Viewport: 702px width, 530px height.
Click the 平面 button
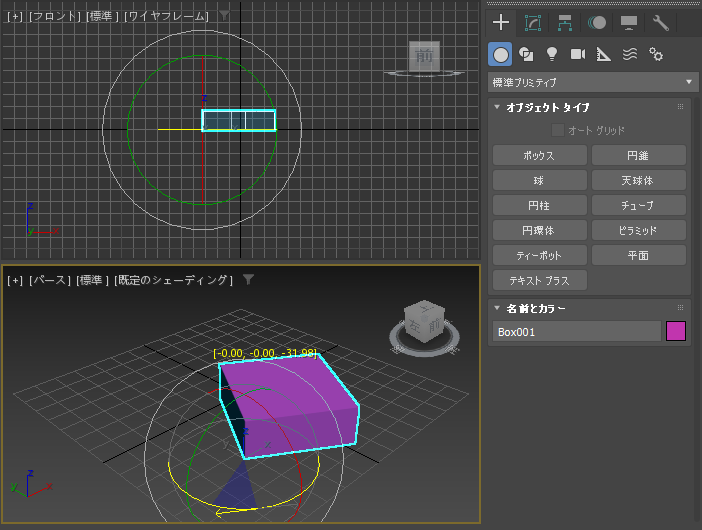(x=639, y=256)
